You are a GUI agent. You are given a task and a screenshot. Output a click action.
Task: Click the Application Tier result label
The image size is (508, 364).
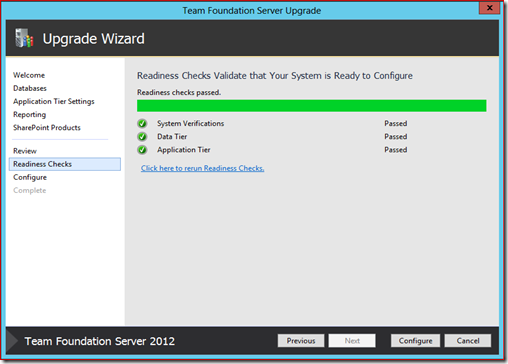pos(184,150)
